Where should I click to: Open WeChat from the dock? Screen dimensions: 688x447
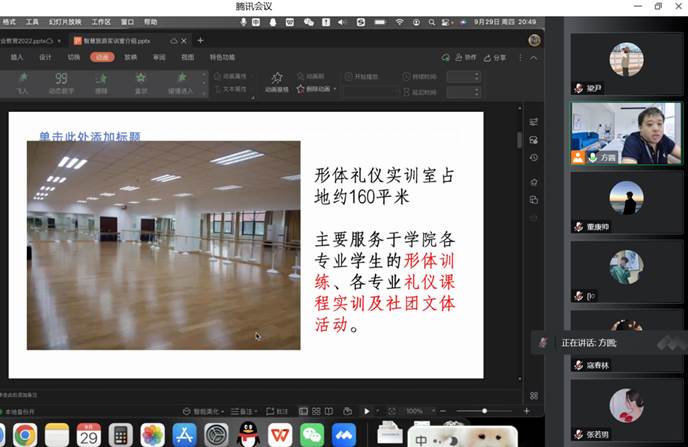(x=312, y=435)
